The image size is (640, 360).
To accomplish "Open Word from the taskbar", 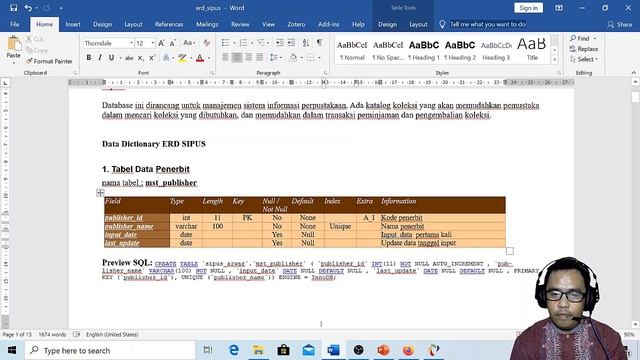I will [333, 350].
